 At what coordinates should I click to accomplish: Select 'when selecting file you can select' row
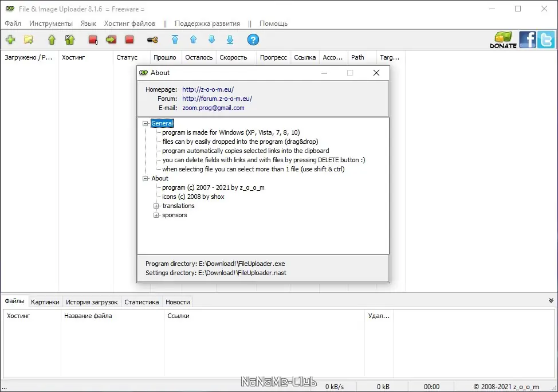[x=253, y=169]
